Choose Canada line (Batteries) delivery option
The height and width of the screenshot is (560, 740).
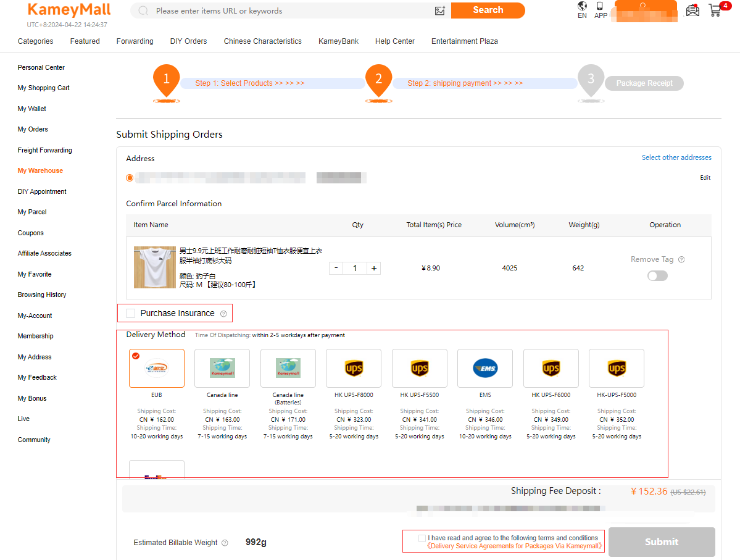point(288,369)
